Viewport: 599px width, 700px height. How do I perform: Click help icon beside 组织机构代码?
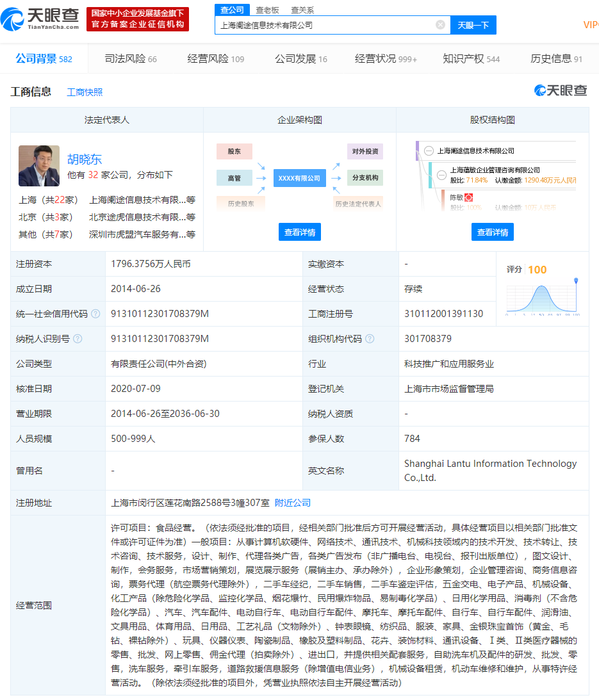[x=370, y=339]
